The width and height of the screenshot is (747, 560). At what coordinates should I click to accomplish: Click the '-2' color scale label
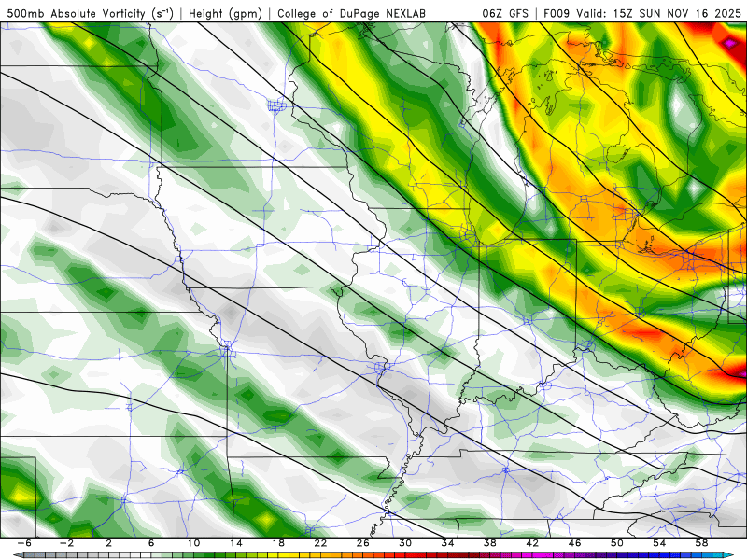click(x=66, y=543)
